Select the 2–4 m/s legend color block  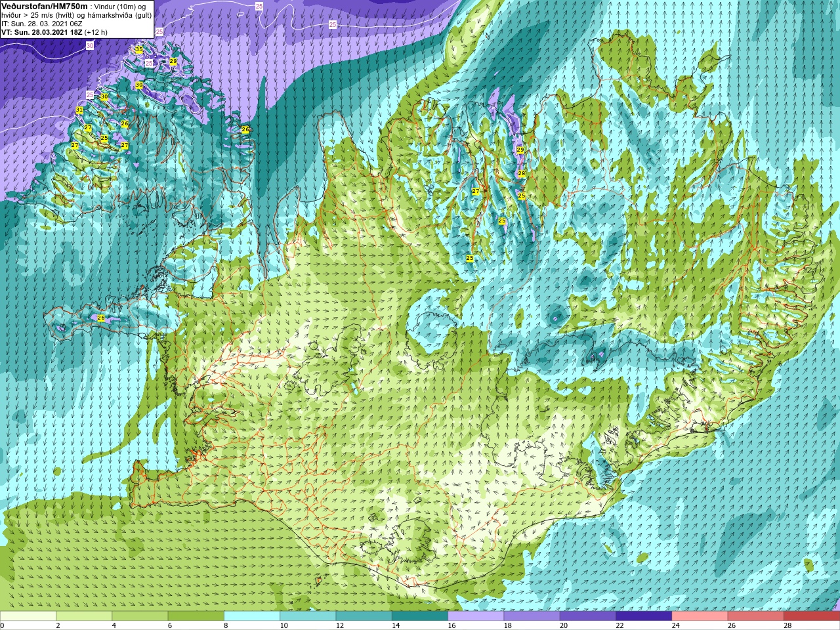pos(85,616)
